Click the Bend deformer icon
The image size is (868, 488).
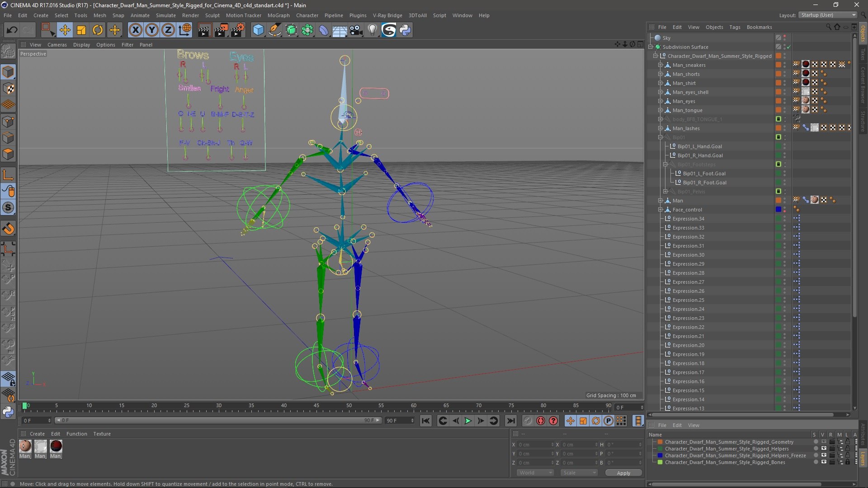[x=324, y=30]
